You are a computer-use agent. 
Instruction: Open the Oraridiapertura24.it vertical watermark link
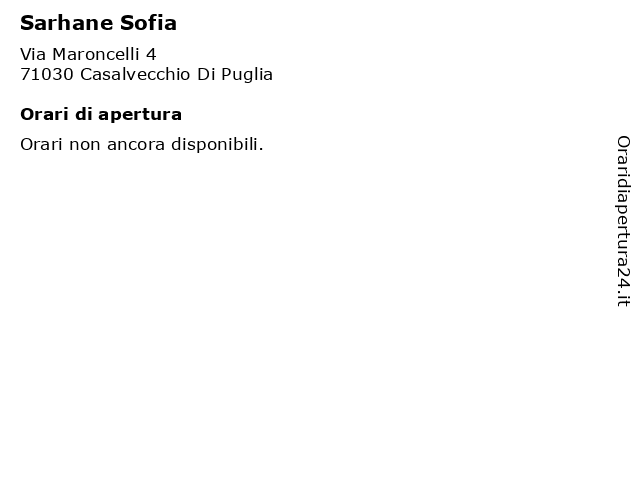tap(623, 221)
